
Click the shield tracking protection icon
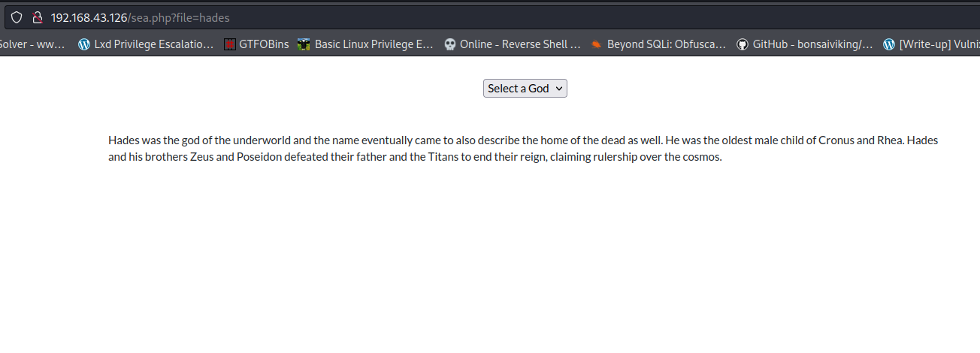coord(17,17)
